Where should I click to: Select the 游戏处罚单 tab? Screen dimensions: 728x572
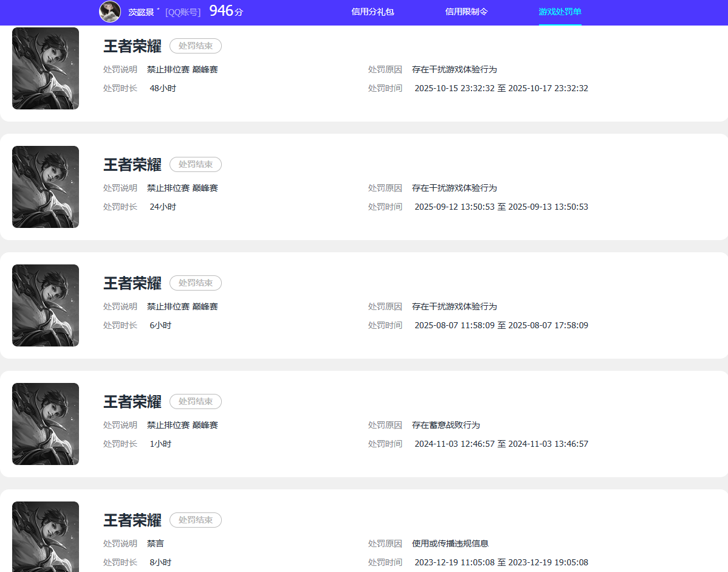coord(560,12)
